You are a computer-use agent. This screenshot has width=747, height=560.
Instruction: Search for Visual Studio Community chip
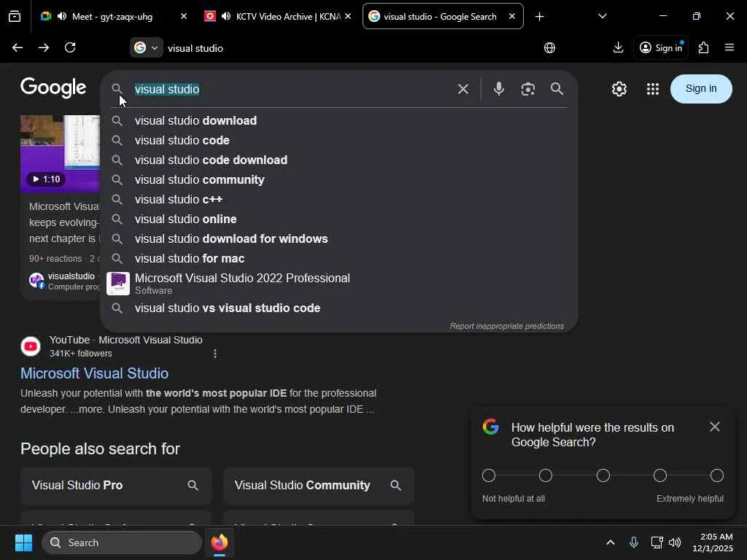pyautogui.click(x=319, y=485)
